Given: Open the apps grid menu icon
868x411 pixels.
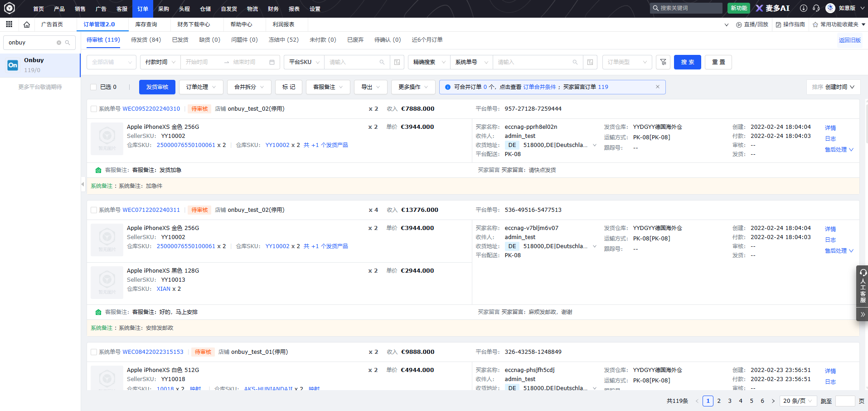Looking at the screenshot, I should tap(9, 24).
